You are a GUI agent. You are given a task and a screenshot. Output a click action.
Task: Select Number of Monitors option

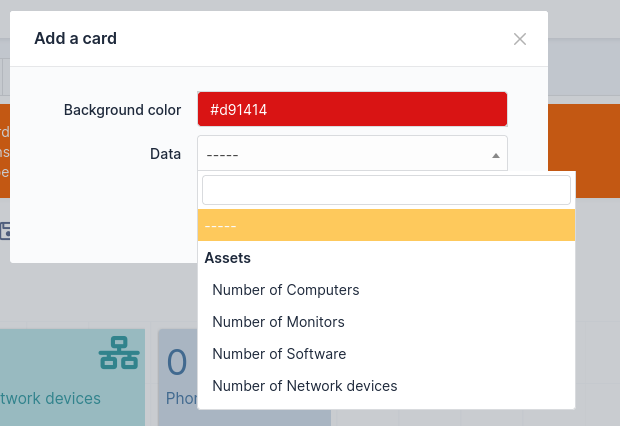coord(278,322)
